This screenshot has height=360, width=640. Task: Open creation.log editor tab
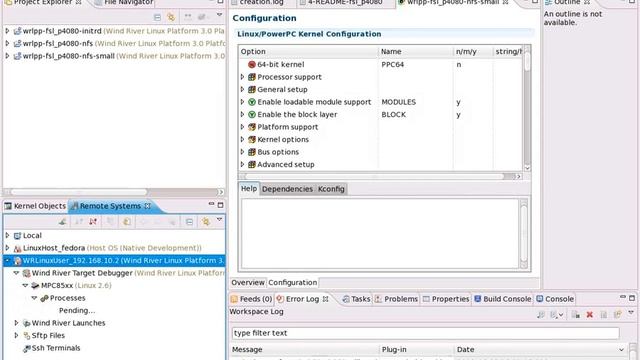(x=262, y=2)
